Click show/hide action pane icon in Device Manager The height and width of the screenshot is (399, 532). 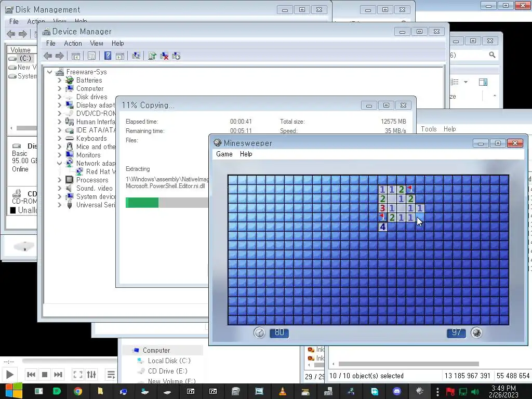pos(120,56)
